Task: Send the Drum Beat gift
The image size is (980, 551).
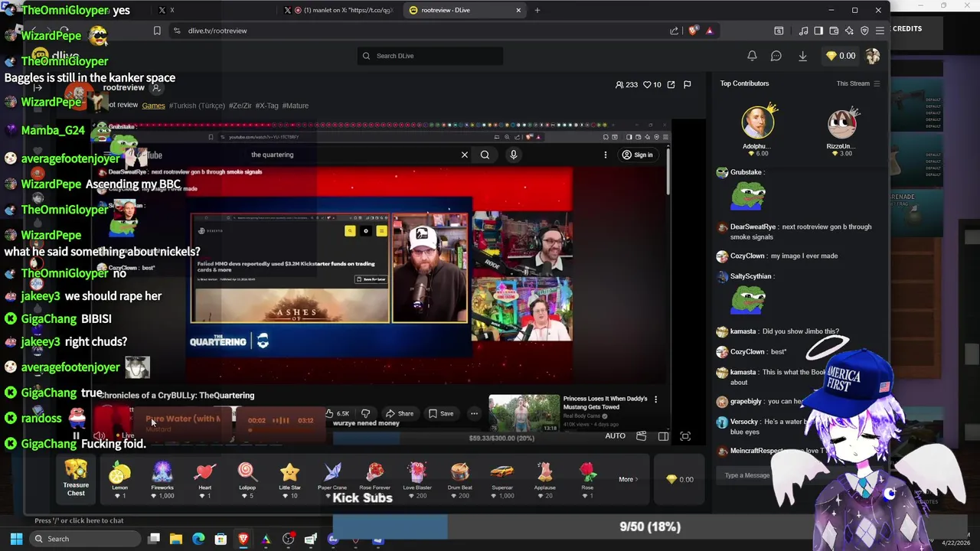Action: click(x=460, y=481)
